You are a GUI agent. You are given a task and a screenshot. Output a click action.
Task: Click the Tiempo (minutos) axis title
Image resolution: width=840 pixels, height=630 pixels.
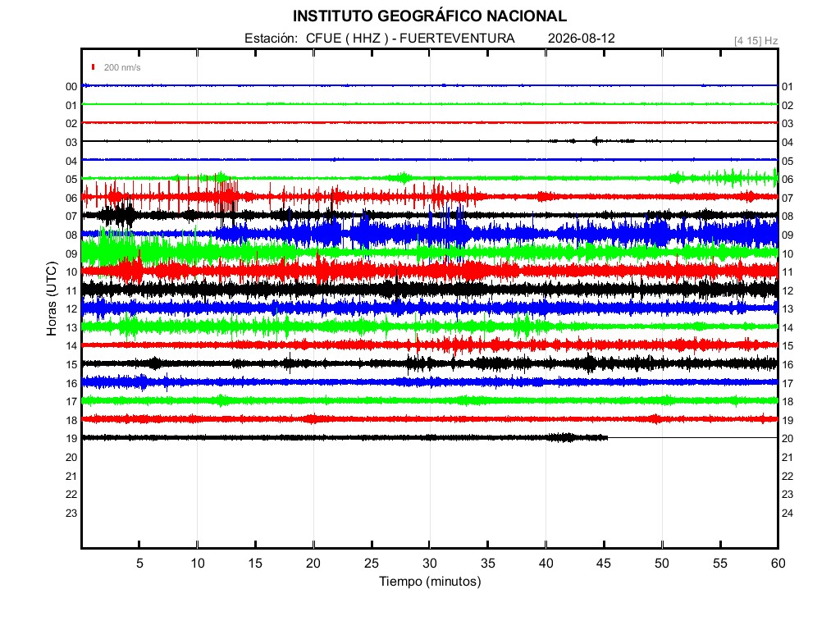(430, 582)
